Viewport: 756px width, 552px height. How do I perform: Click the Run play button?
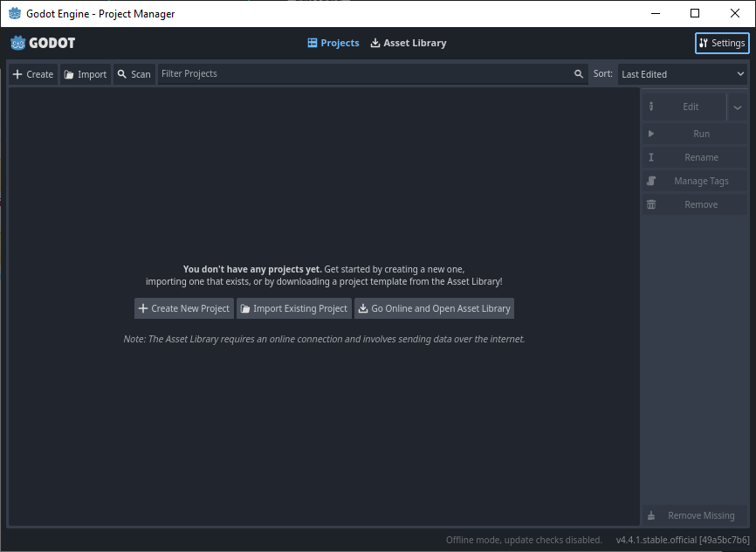point(695,134)
